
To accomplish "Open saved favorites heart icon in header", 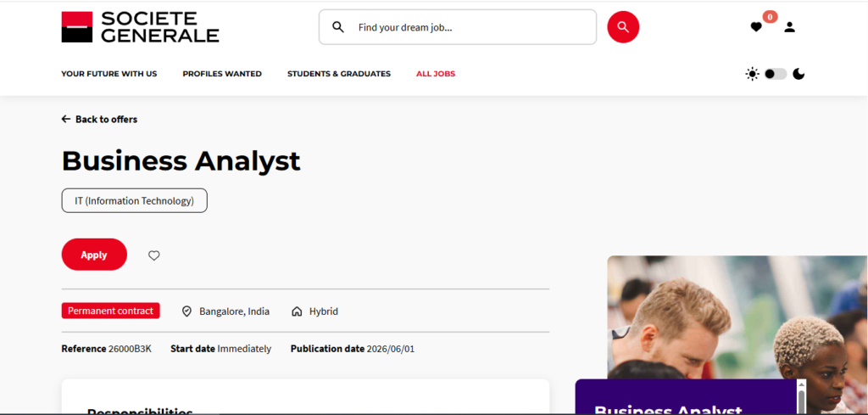I will click(x=756, y=27).
